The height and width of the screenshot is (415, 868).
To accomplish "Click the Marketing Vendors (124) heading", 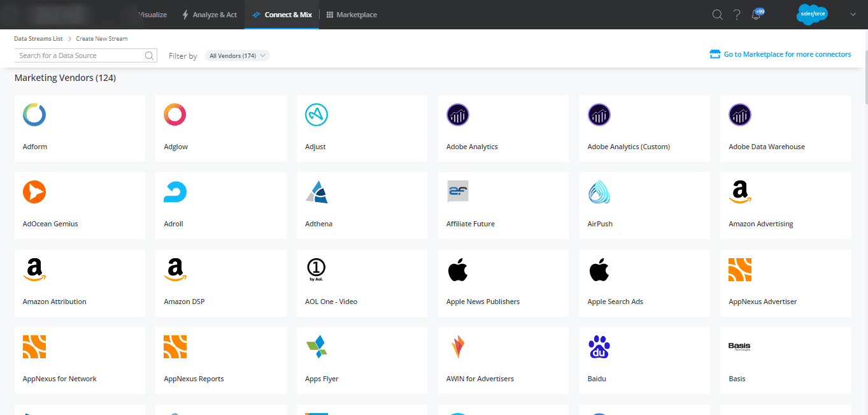I will tap(65, 78).
